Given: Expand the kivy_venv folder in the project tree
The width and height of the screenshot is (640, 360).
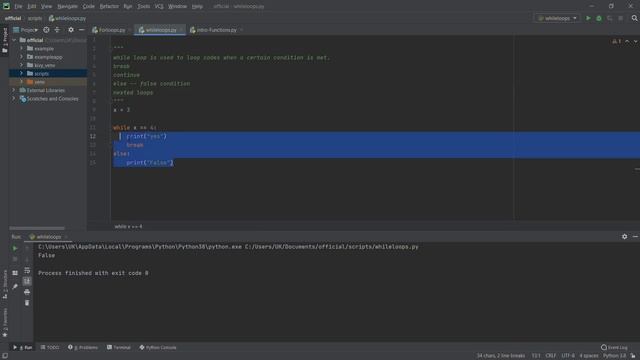Looking at the screenshot, I should coord(21,65).
